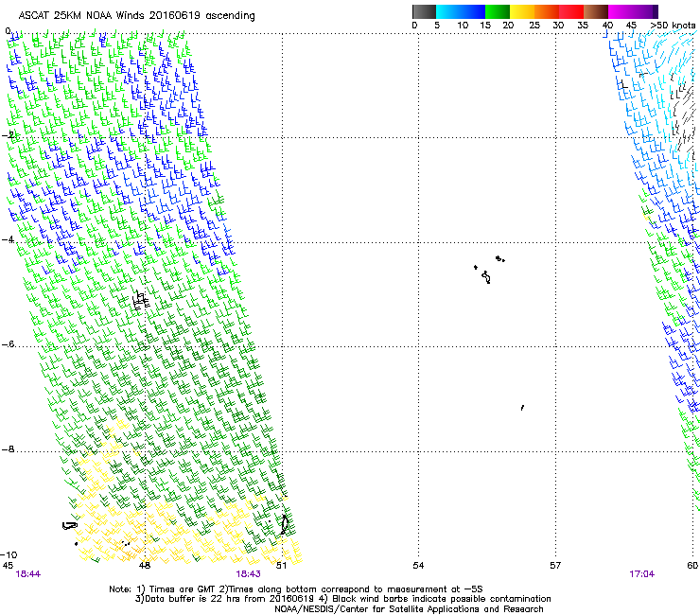Viewport: 700px width, 615px height.
Task: Click the '-2' latitude label
Action: (8, 135)
